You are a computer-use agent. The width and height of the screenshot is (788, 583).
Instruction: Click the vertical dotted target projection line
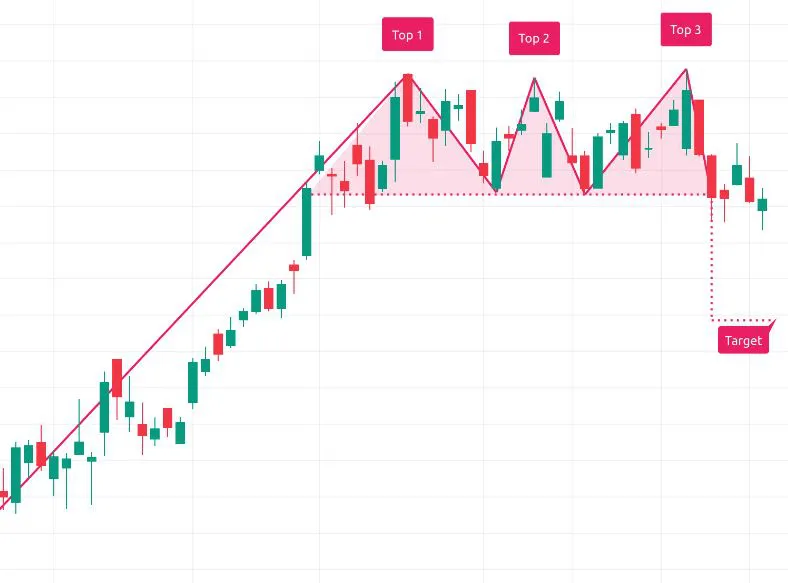point(711,260)
